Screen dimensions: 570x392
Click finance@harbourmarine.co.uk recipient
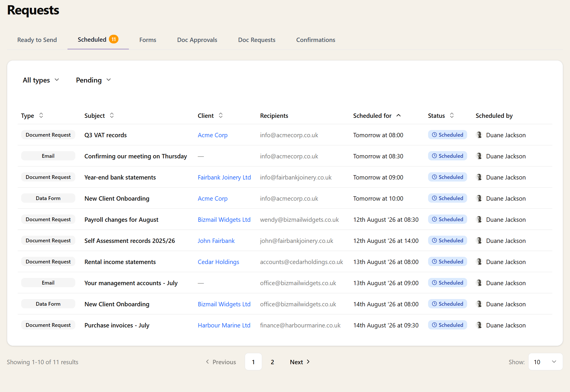coord(300,325)
